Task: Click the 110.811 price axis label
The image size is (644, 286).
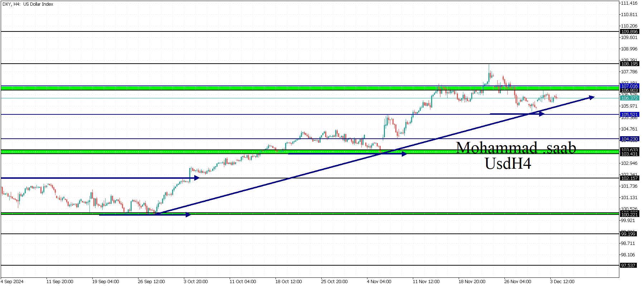Action: coord(629,15)
